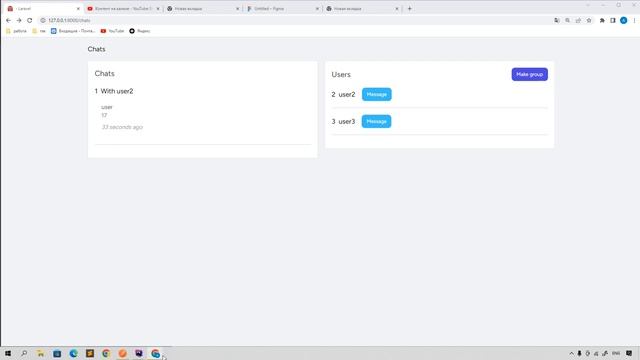Show hidden system tray icons
The width and height of the screenshot is (640, 360).
[x=571, y=353]
